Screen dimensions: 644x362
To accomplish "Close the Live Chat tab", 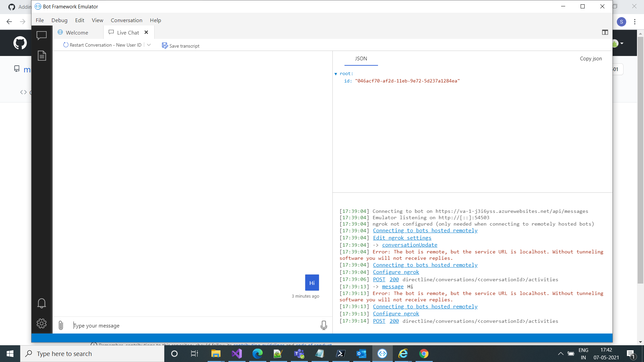I will (146, 33).
